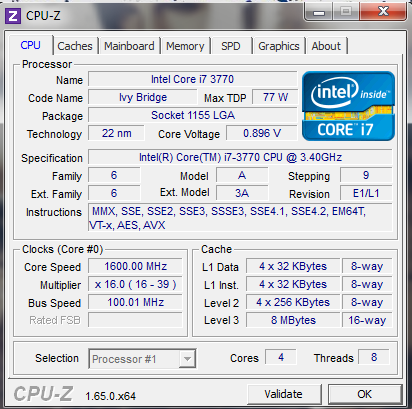Viewport: 412px width, 409px height.
Task: Click the Level 3 size 8 MBytes
Action: coord(293,320)
